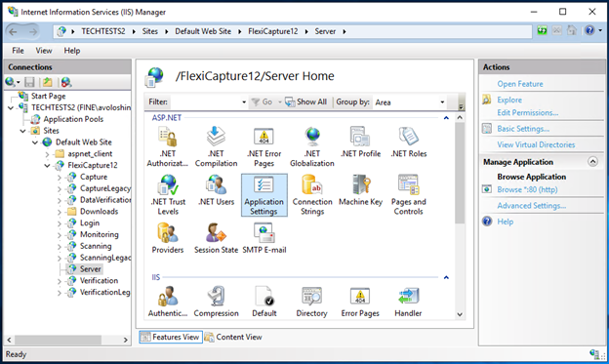Select the Verification application node
The width and height of the screenshot is (609, 364).
point(99,280)
